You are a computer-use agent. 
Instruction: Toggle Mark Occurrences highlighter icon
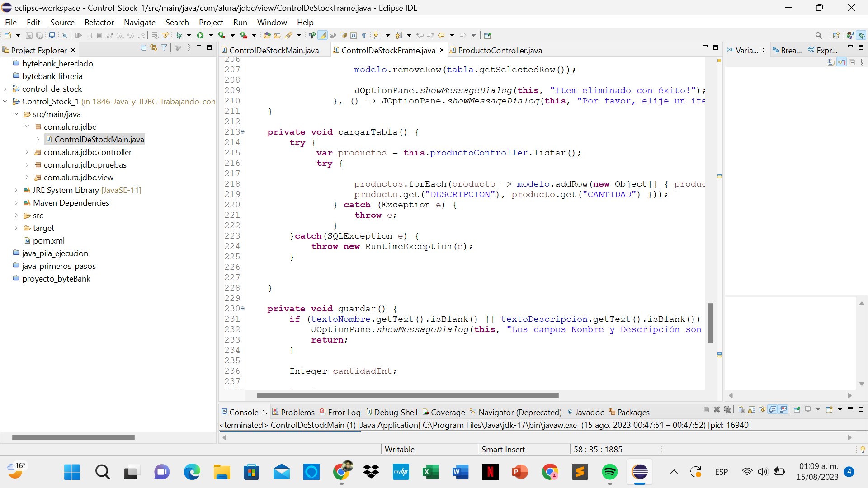tap(323, 35)
